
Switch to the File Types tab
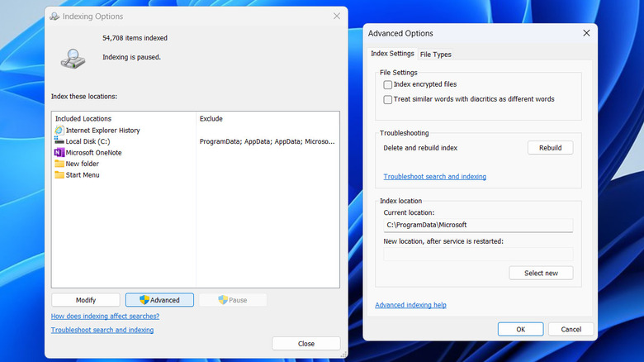point(435,55)
